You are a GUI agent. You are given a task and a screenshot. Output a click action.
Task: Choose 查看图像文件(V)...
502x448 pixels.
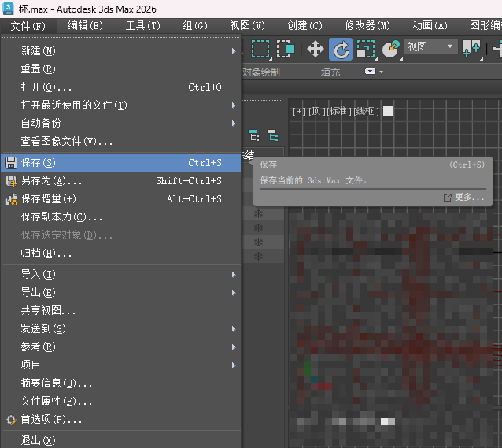(x=121, y=141)
